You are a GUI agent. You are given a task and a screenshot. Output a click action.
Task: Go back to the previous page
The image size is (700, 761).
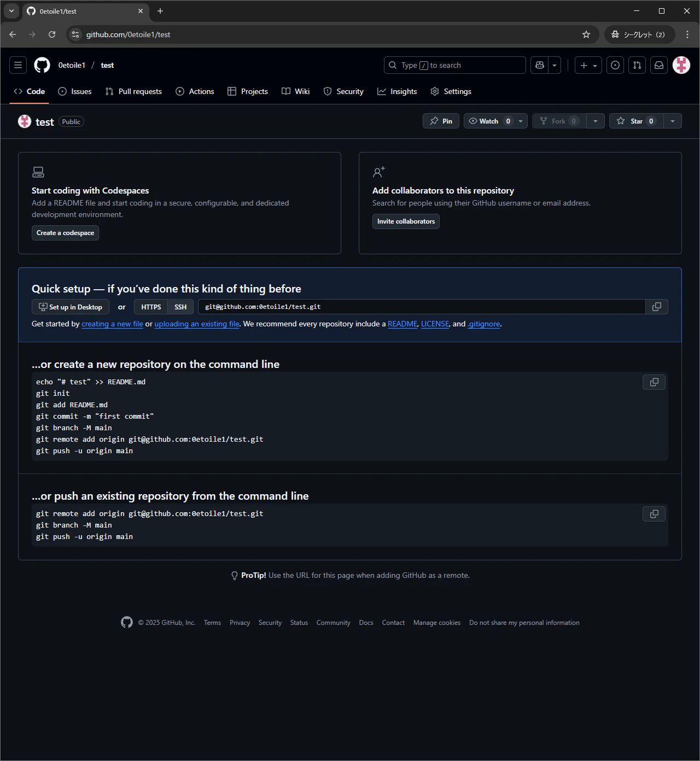(13, 34)
